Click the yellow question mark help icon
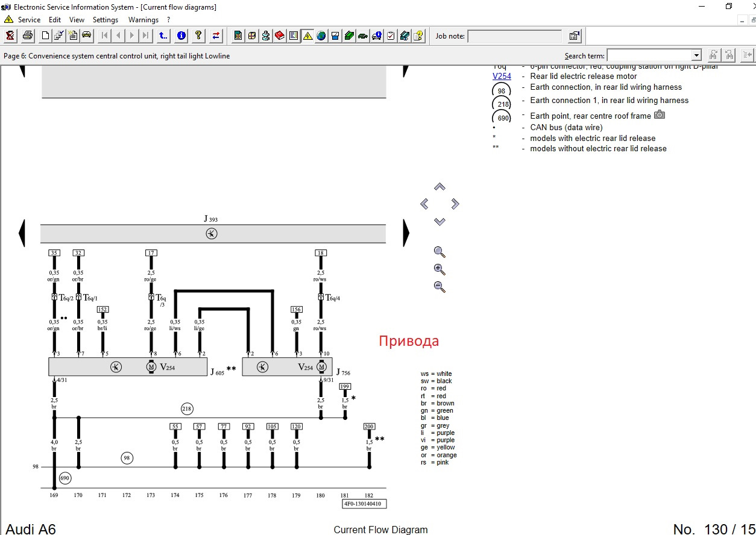 point(198,36)
